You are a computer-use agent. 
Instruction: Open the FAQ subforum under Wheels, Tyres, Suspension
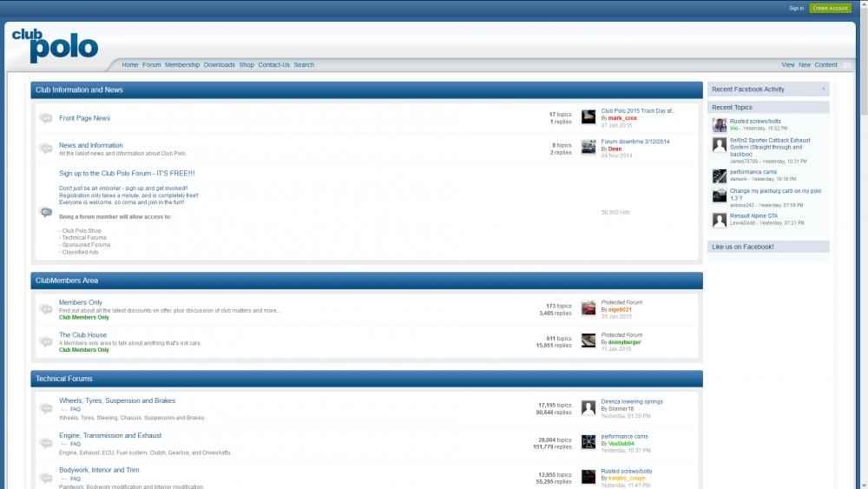point(76,409)
